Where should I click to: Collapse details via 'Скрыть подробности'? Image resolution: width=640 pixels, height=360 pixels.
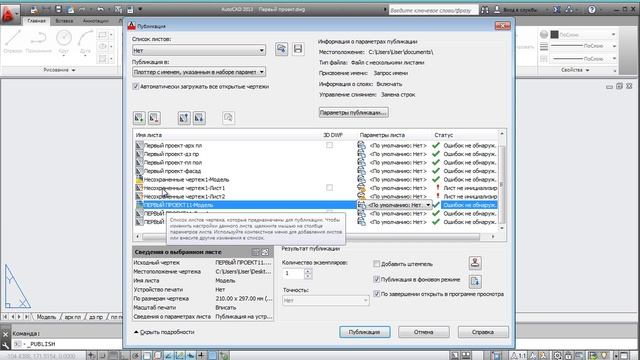(164, 332)
